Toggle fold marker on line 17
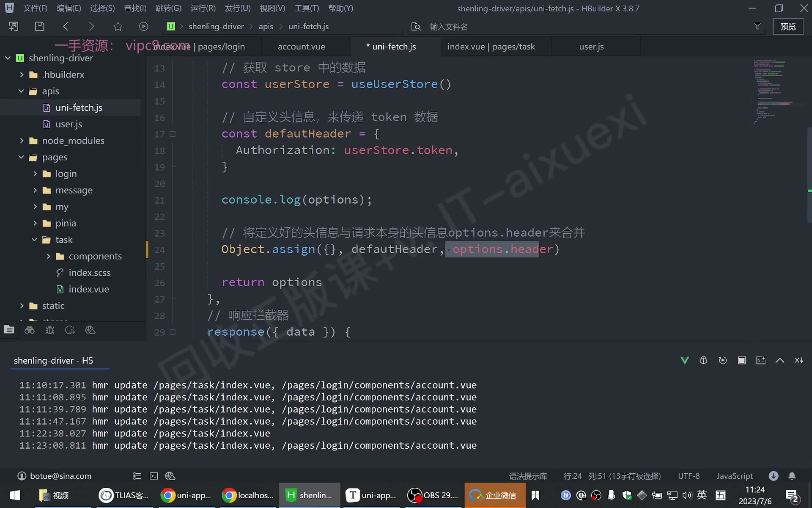The width and height of the screenshot is (812, 508). pyautogui.click(x=172, y=134)
